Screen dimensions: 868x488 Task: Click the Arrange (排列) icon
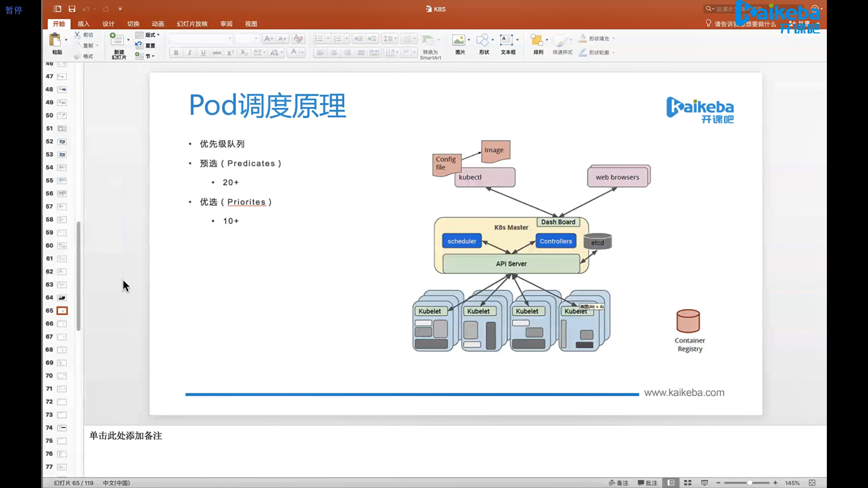(537, 41)
